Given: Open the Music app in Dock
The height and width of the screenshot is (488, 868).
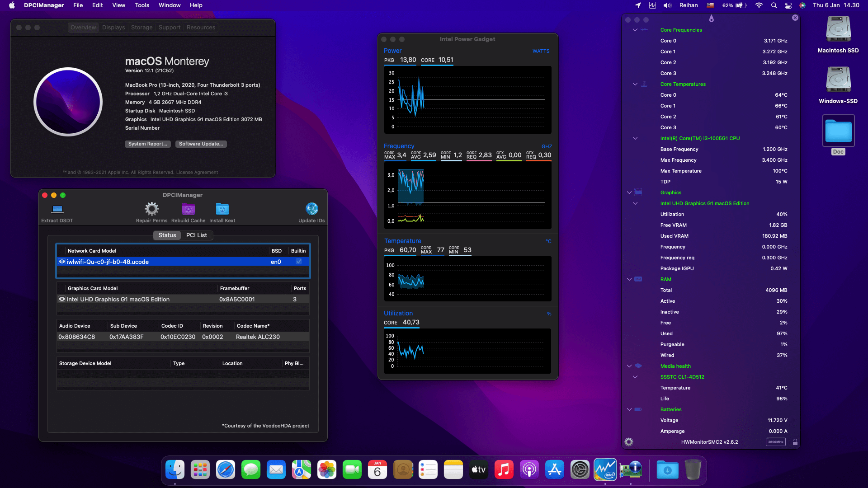Looking at the screenshot, I should (504, 470).
